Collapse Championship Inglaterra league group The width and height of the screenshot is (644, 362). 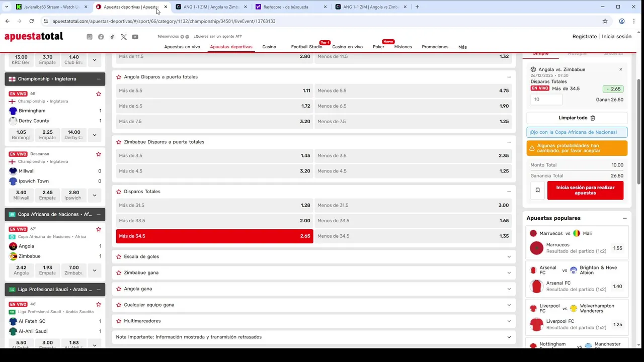(98, 79)
